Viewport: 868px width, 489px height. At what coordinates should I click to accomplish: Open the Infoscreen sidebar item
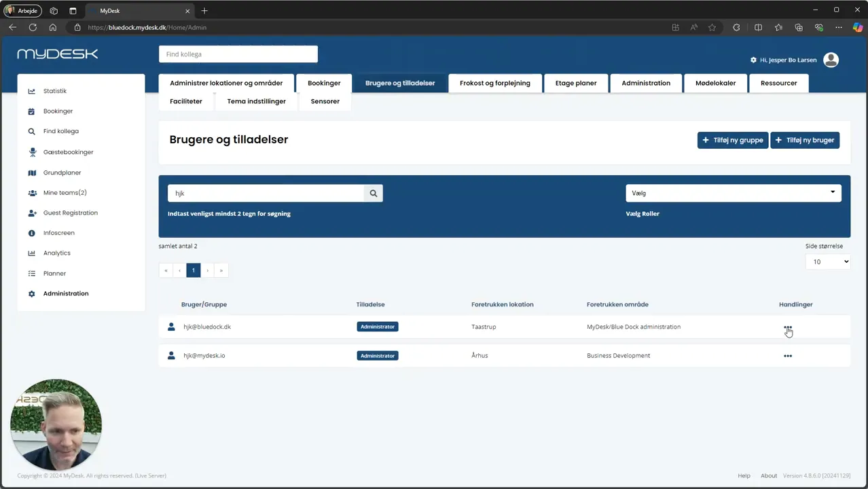tap(58, 233)
